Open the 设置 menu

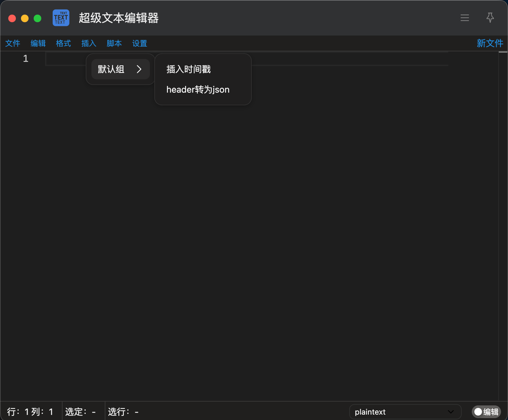click(x=140, y=43)
